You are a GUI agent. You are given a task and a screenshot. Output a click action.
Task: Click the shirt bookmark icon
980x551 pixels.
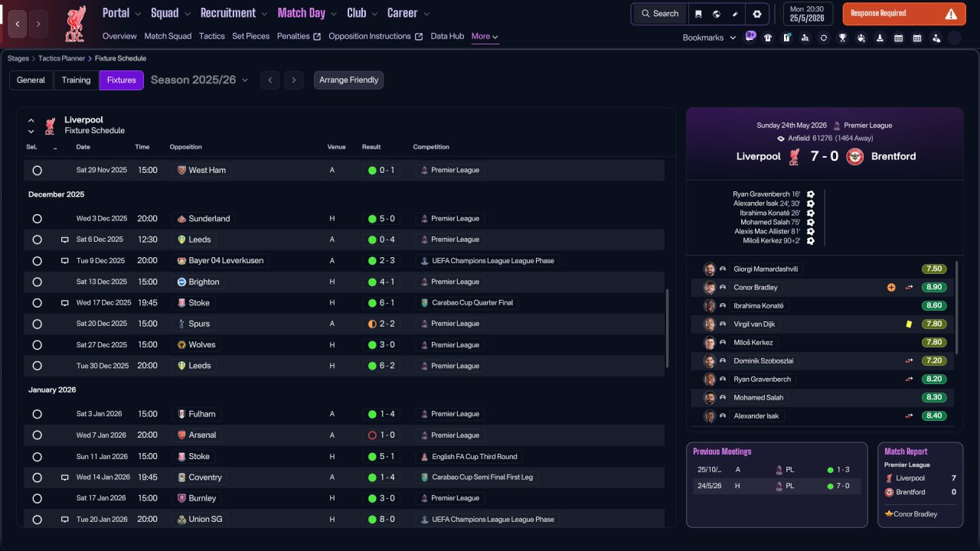pyautogui.click(x=768, y=37)
